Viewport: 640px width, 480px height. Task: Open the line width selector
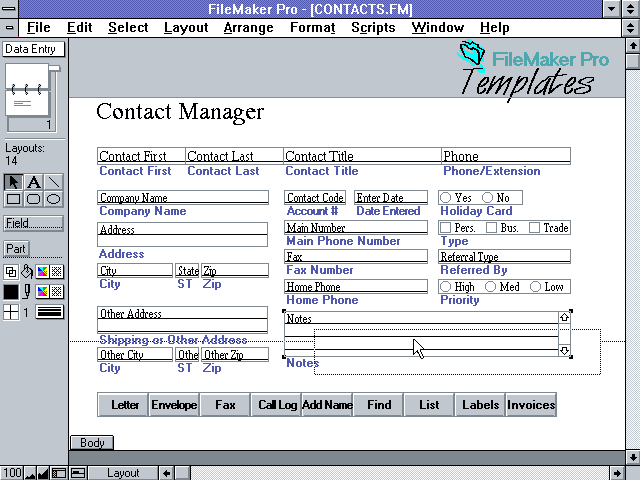pos(50,312)
